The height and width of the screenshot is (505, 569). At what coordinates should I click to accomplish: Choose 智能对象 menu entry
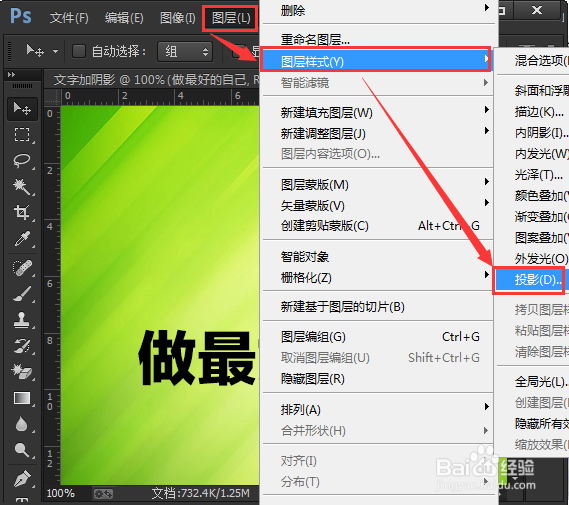tap(377, 256)
